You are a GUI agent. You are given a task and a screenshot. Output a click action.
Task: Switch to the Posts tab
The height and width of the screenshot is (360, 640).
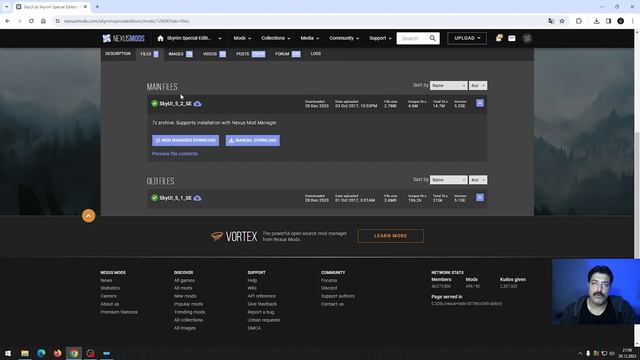[251, 54]
